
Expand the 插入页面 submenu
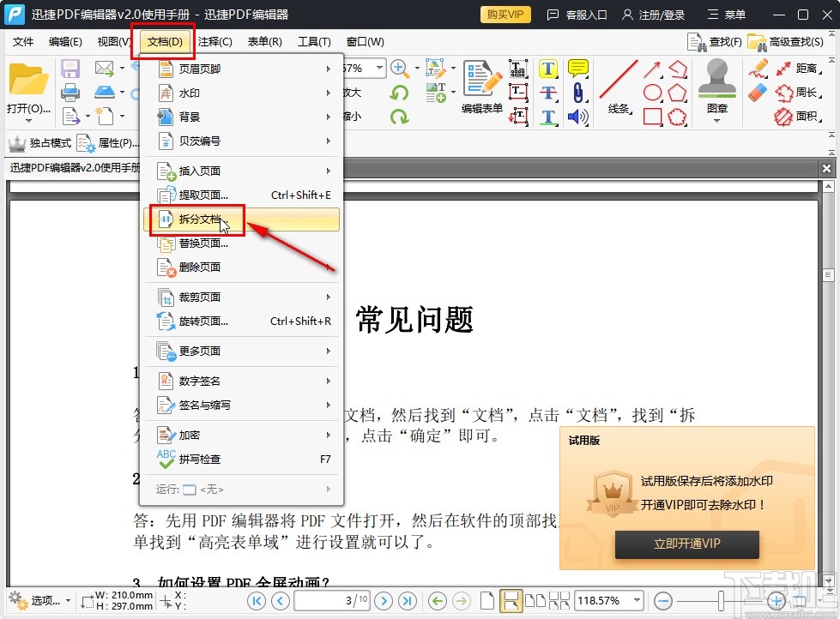242,171
